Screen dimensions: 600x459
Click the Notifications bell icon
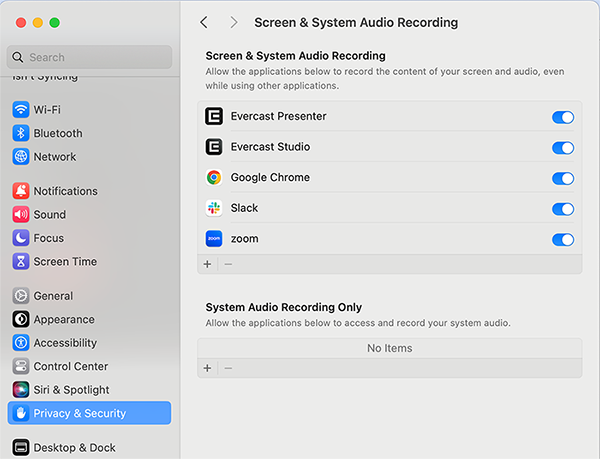point(21,191)
